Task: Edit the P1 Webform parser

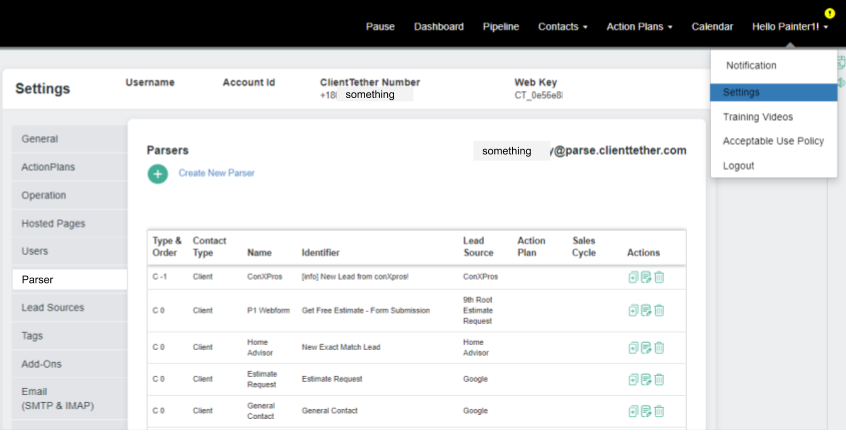Action: coord(646,311)
